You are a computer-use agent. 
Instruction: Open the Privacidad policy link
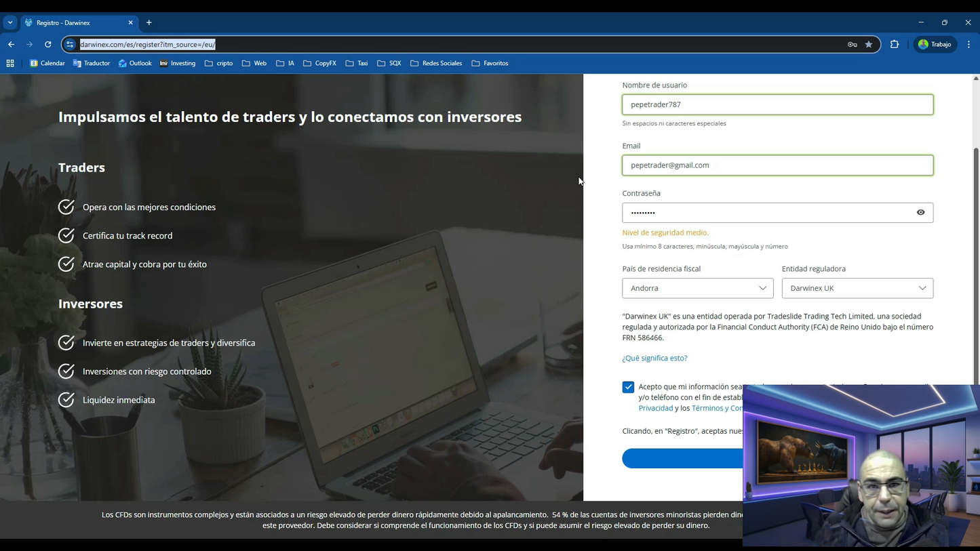pos(656,408)
